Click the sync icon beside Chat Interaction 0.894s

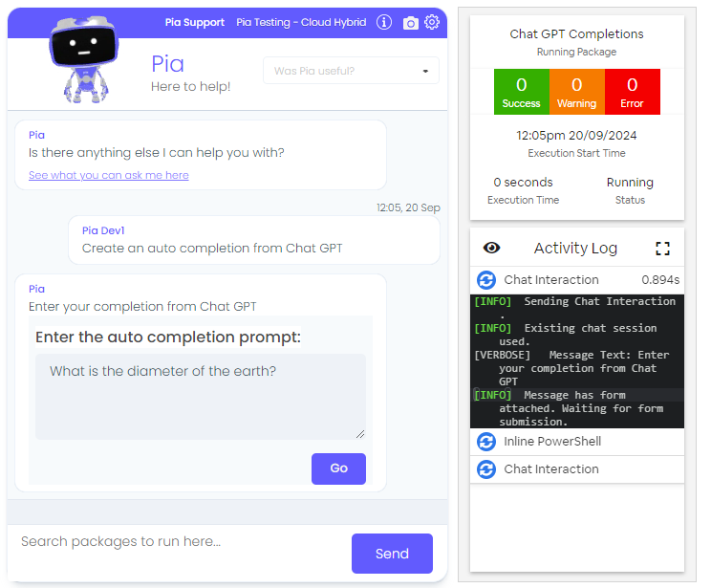(486, 280)
